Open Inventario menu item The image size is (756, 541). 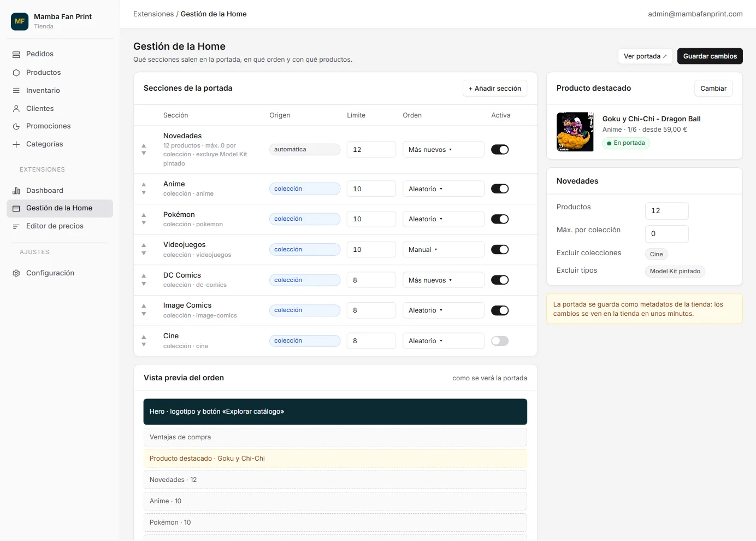[60, 91]
